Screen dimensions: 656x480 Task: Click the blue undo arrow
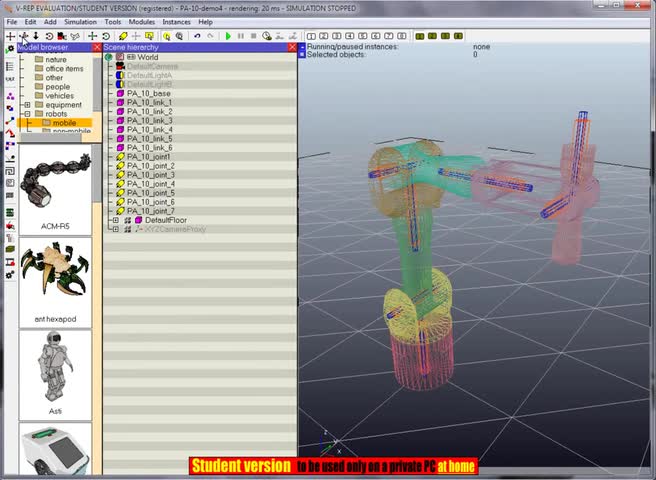click(197, 36)
